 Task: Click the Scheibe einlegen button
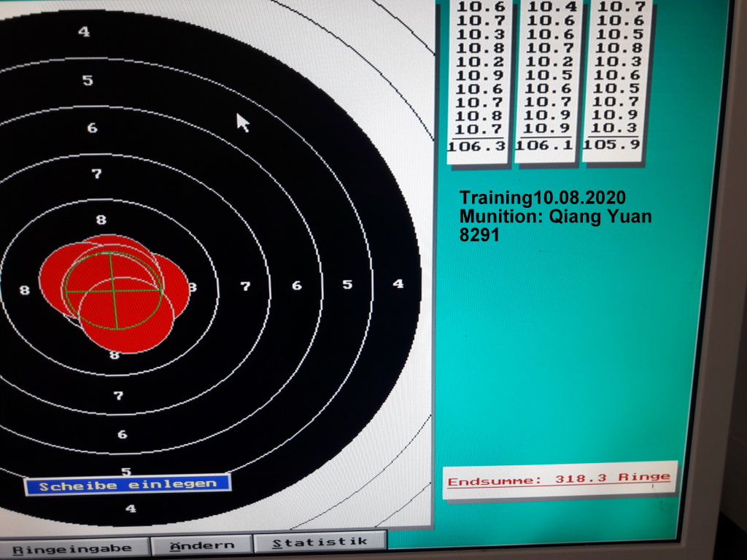[128, 484]
